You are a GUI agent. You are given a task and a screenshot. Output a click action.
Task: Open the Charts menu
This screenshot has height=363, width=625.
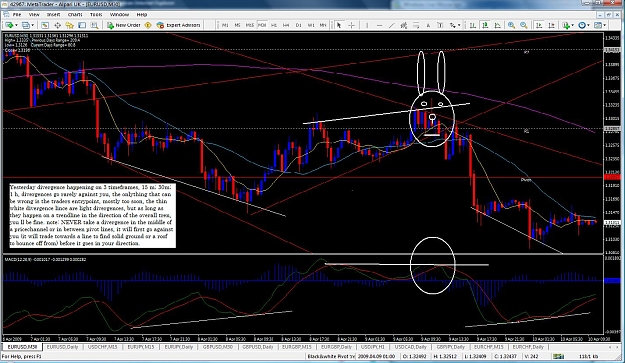pyautogui.click(x=75, y=14)
